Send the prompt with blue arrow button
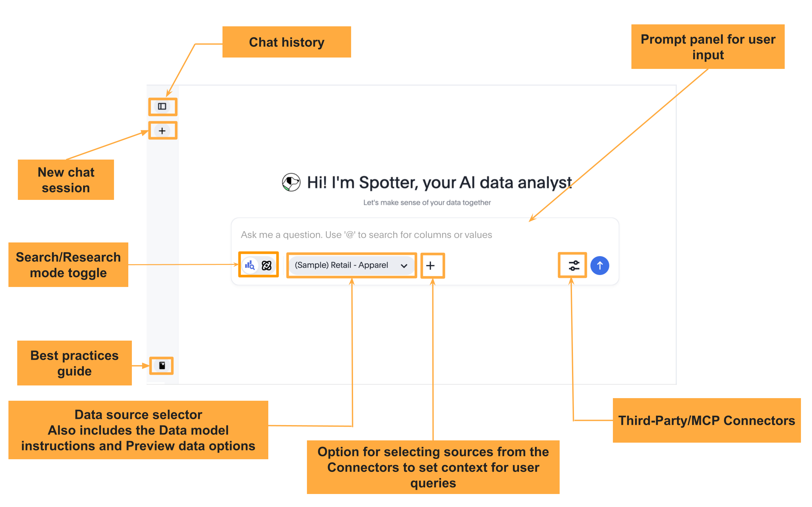This screenshot has width=812, height=507. coord(600,266)
